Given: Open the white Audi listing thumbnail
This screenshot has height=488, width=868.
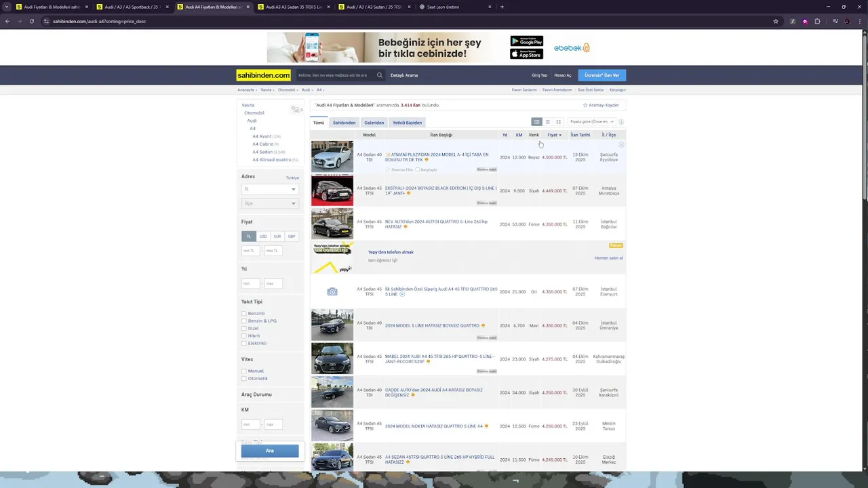Looking at the screenshot, I should [x=332, y=157].
